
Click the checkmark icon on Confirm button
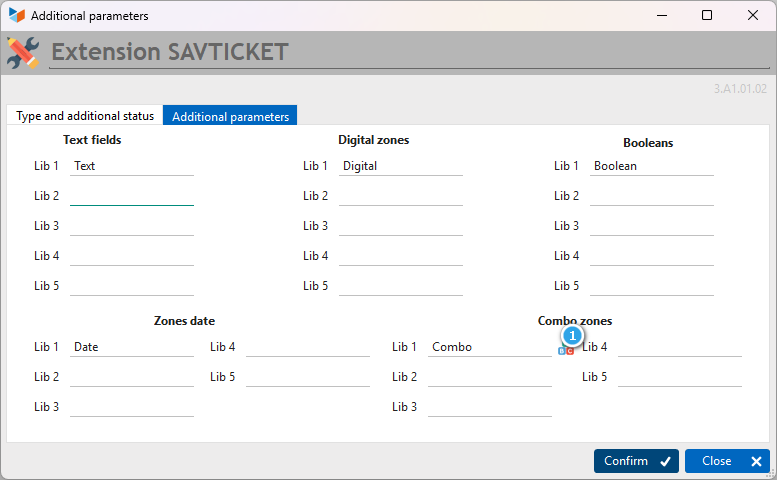666,461
